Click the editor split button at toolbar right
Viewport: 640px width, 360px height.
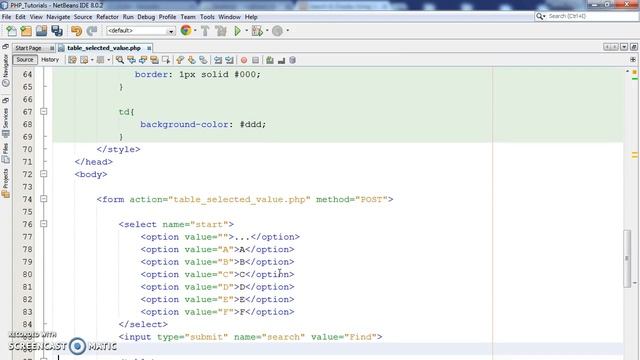pyautogui.click(x=633, y=60)
